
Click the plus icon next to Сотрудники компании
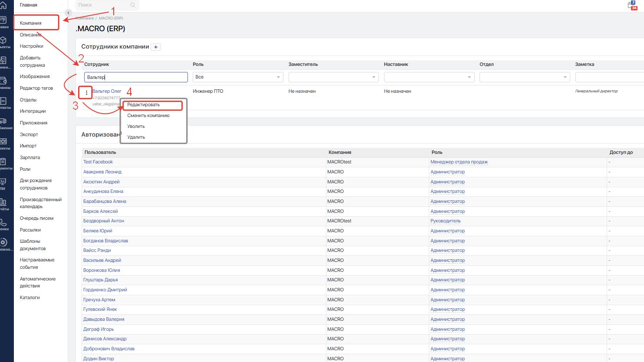tap(156, 47)
